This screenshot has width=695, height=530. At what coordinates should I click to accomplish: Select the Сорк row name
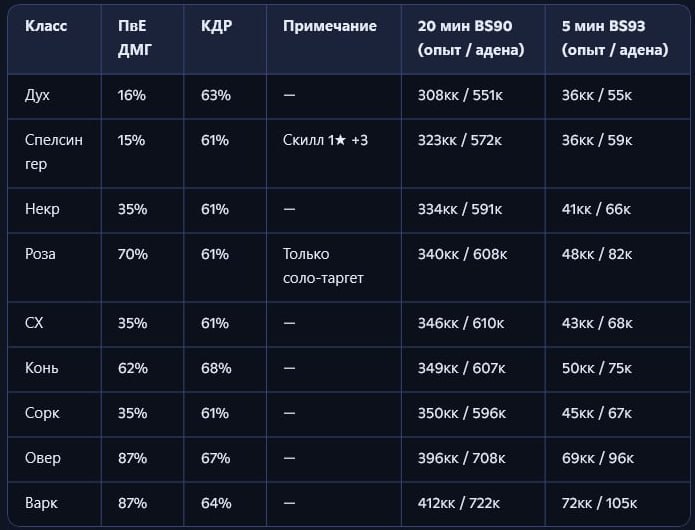[42, 412]
